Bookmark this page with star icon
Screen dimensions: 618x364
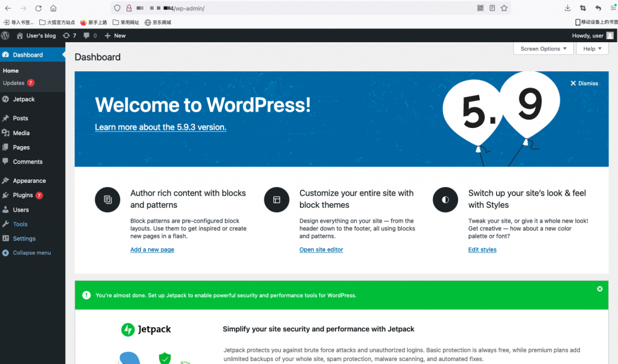pos(504,8)
